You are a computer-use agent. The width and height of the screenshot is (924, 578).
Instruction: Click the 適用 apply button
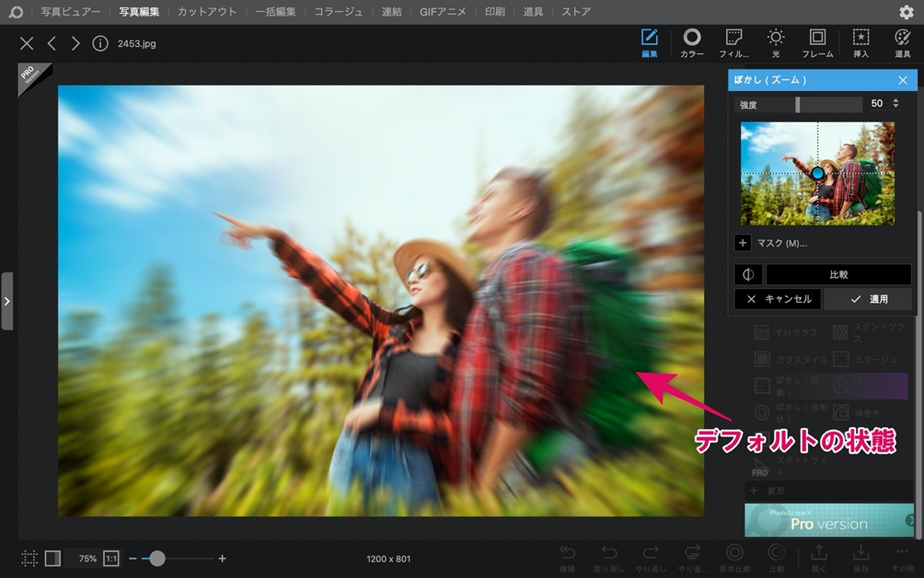coord(869,299)
